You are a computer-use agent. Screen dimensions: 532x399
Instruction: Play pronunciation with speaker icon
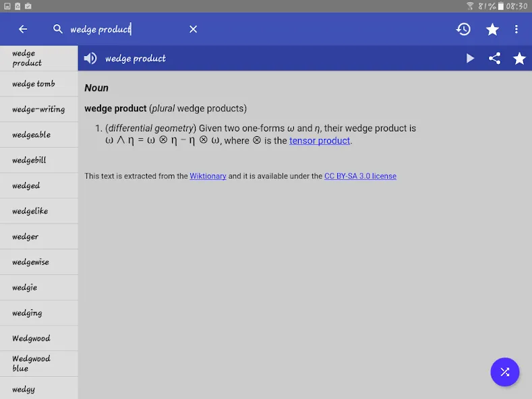[90, 59]
